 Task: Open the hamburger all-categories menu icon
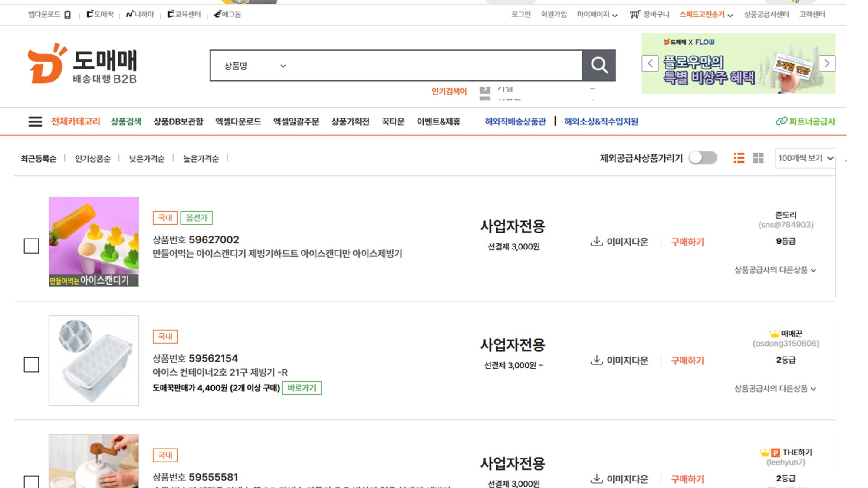coord(35,121)
